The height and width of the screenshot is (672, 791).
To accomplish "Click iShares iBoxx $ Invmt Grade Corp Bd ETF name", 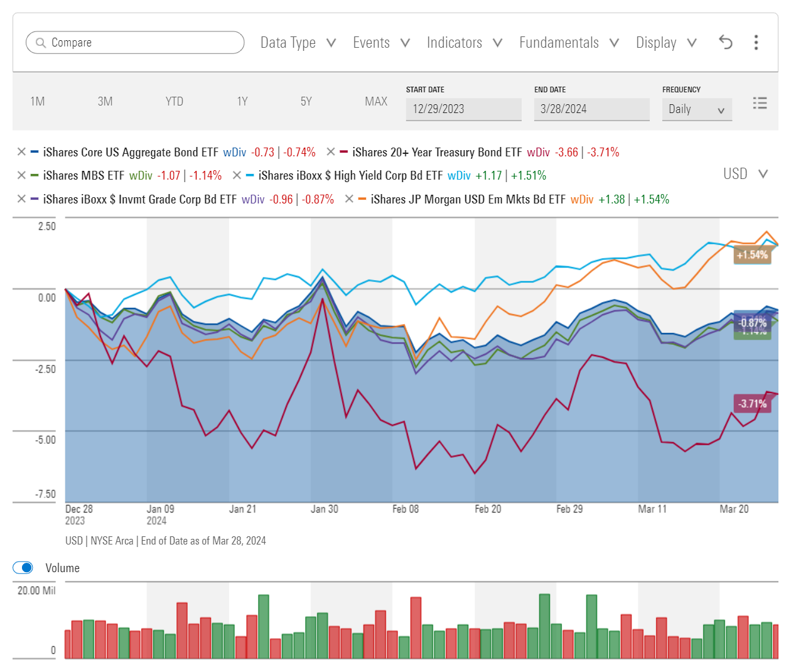I will 139,199.
